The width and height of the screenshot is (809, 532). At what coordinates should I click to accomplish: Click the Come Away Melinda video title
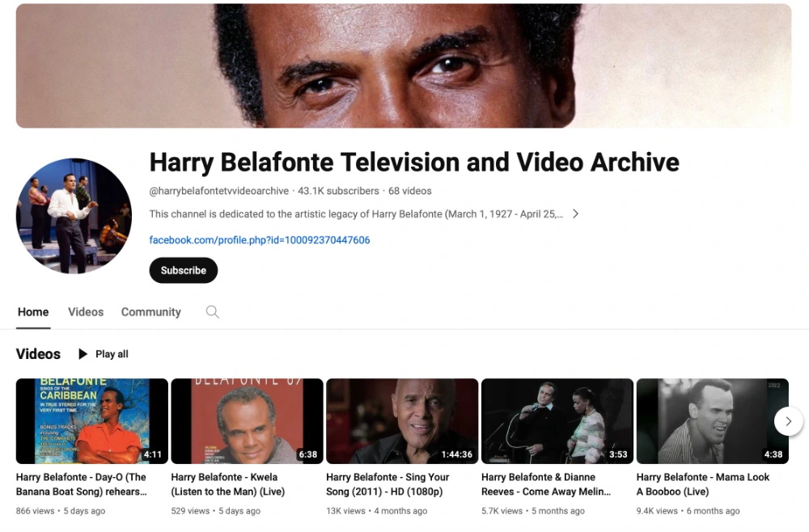tap(545, 484)
